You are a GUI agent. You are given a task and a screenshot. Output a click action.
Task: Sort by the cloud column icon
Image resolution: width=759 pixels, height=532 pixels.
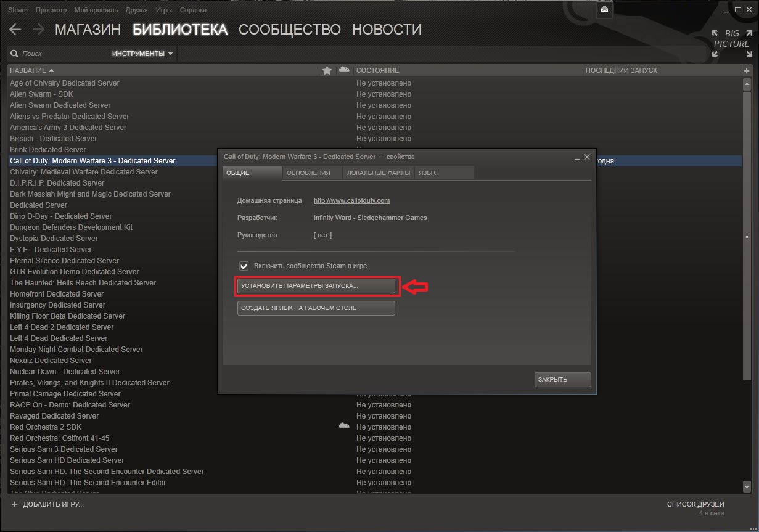(x=344, y=70)
